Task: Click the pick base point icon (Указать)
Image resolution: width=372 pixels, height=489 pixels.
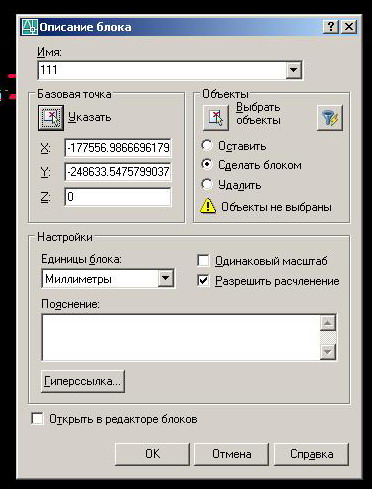Action: [x=51, y=118]
